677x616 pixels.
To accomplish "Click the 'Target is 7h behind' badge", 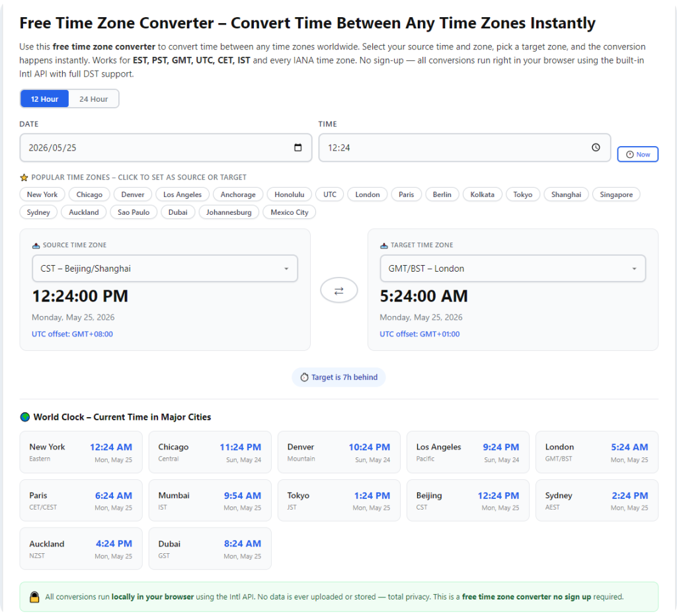I will (339, 377).
